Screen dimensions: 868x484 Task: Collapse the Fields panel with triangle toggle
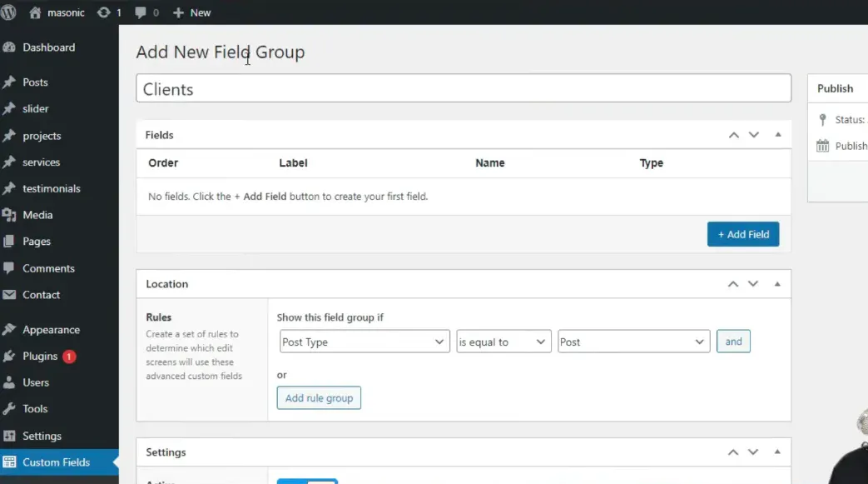click(778, 135)
